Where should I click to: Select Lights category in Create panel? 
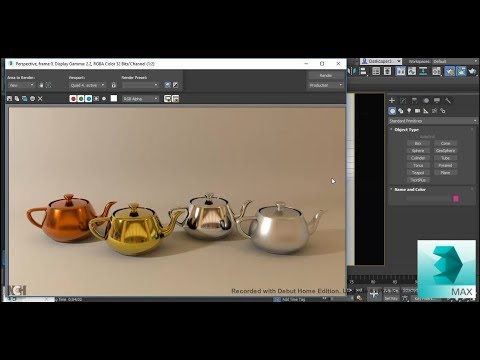point(409,111)
